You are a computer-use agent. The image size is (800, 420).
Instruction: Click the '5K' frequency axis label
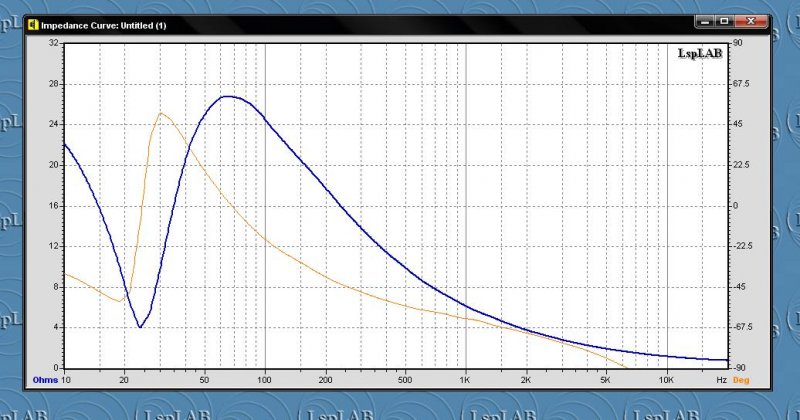(605, 380)
